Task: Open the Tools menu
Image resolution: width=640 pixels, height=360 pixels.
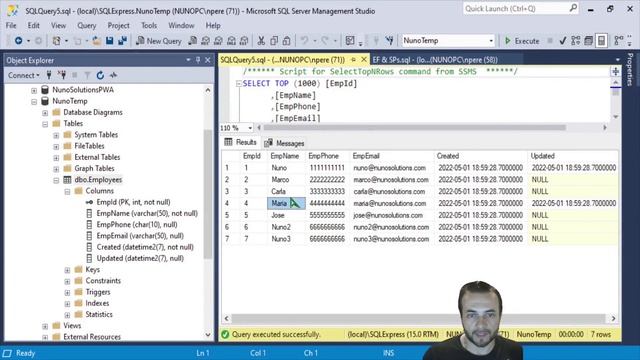Action: click(149, 25)
